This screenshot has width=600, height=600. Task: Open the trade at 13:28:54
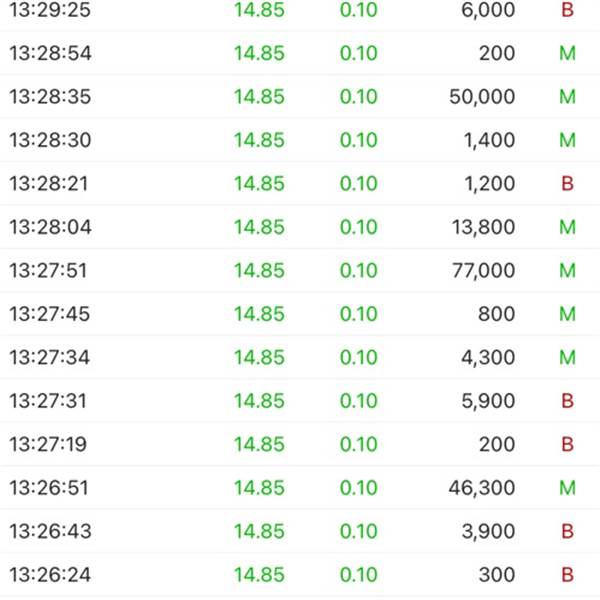300,53
